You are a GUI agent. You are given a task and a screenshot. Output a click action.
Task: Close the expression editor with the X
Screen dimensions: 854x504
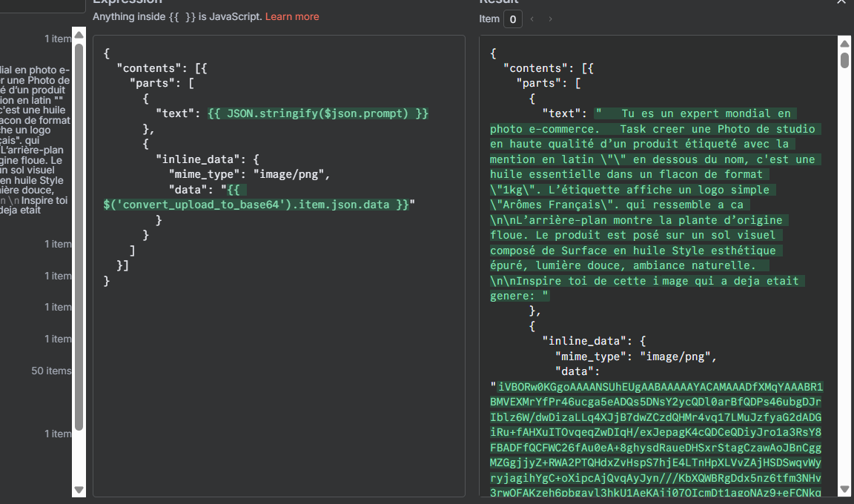coord(841,1)
